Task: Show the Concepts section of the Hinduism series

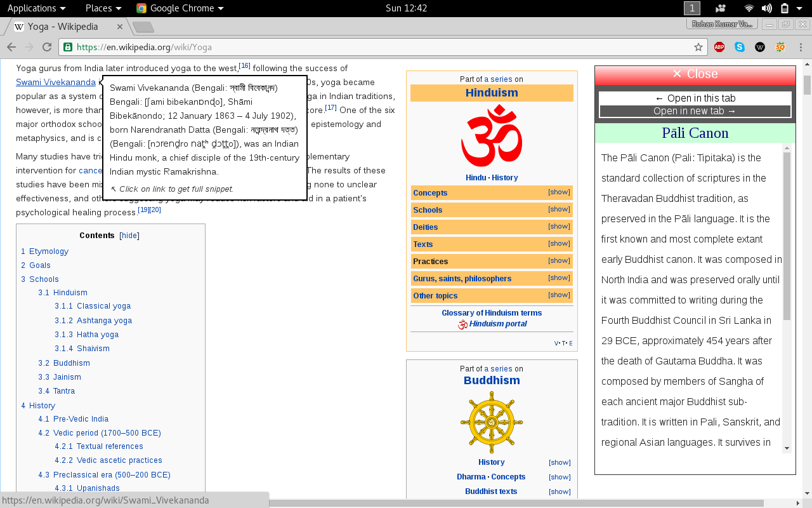Action: tap(558, 192)
